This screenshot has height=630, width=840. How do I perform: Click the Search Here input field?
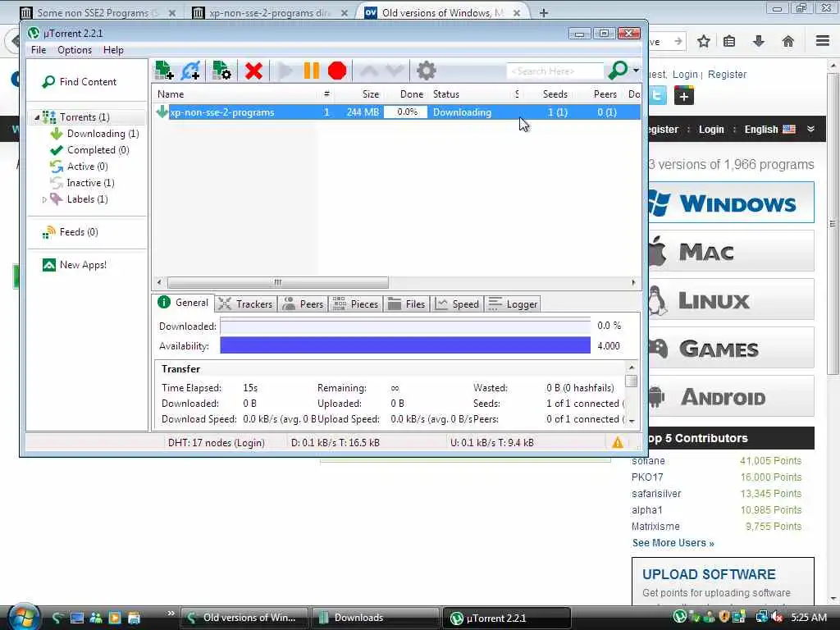click(555, 71)
